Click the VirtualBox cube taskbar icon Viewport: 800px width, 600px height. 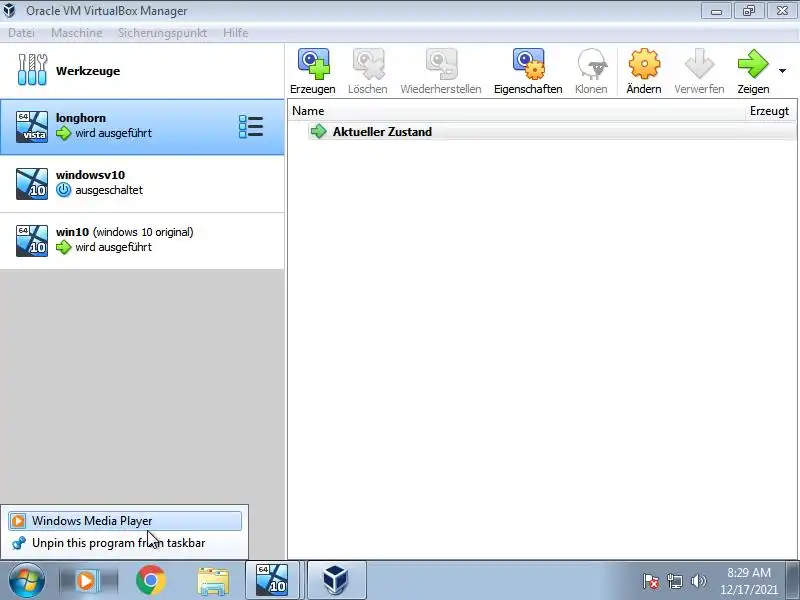(336, 580)
